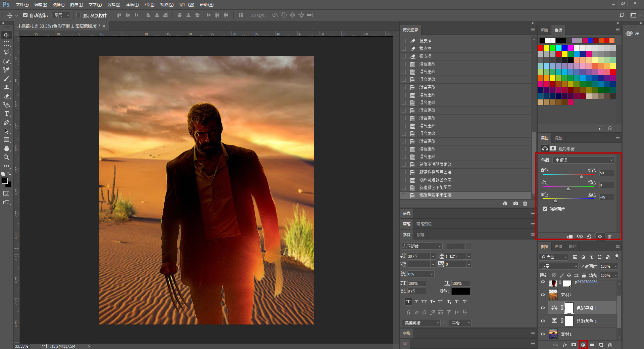
Task: Hide the 色彩平衡 1 layer
Action: point(543,308)
